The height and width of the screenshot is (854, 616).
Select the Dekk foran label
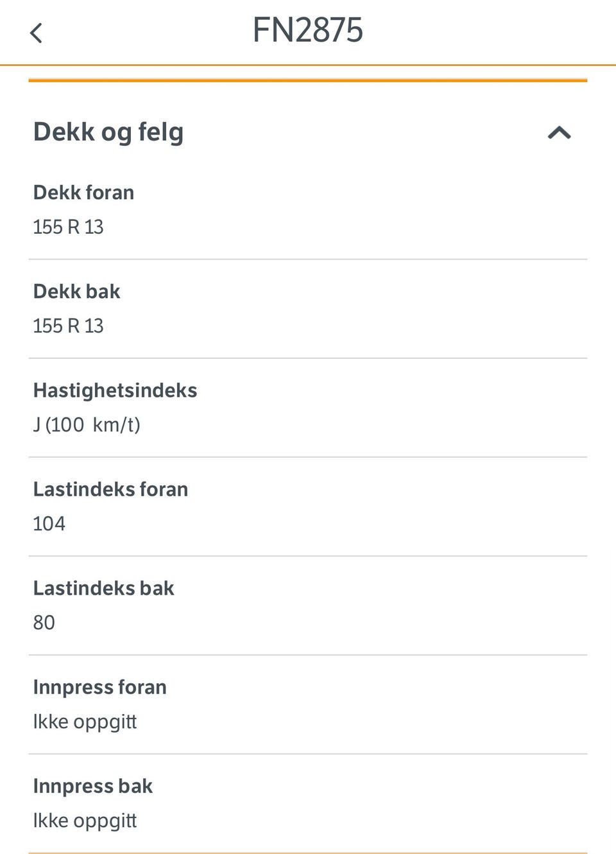tap(83, 193)
